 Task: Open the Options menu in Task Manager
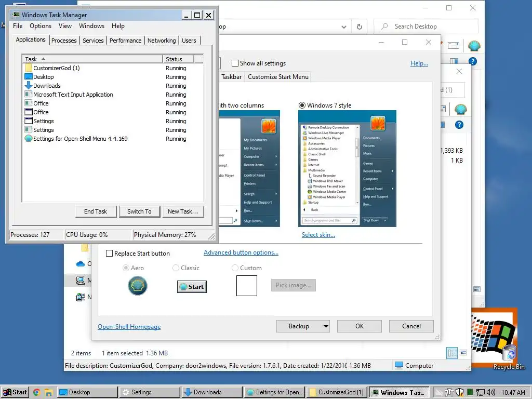(41, 26)
